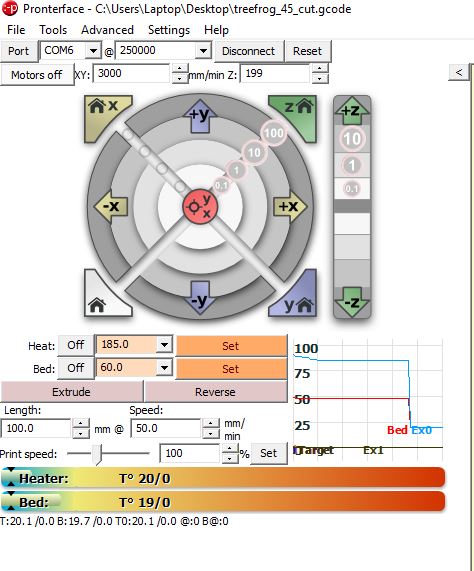Click the Reset button

click(308, 51)
